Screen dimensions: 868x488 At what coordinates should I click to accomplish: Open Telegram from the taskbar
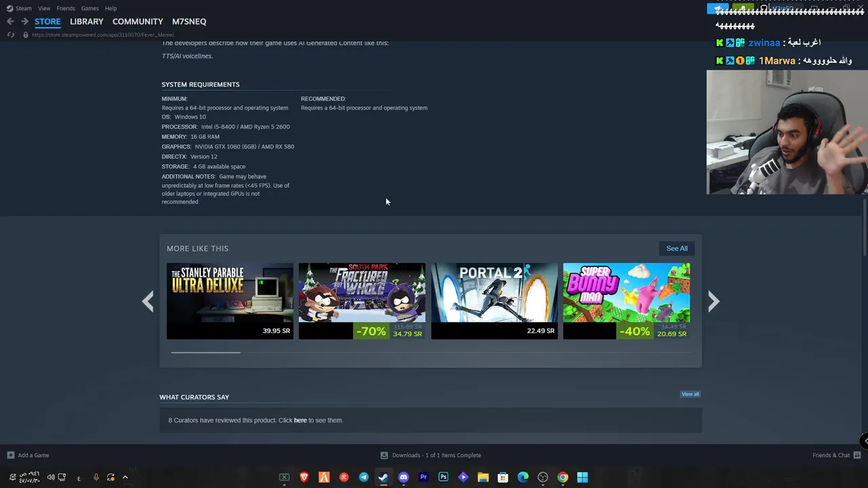pos(363,477)
